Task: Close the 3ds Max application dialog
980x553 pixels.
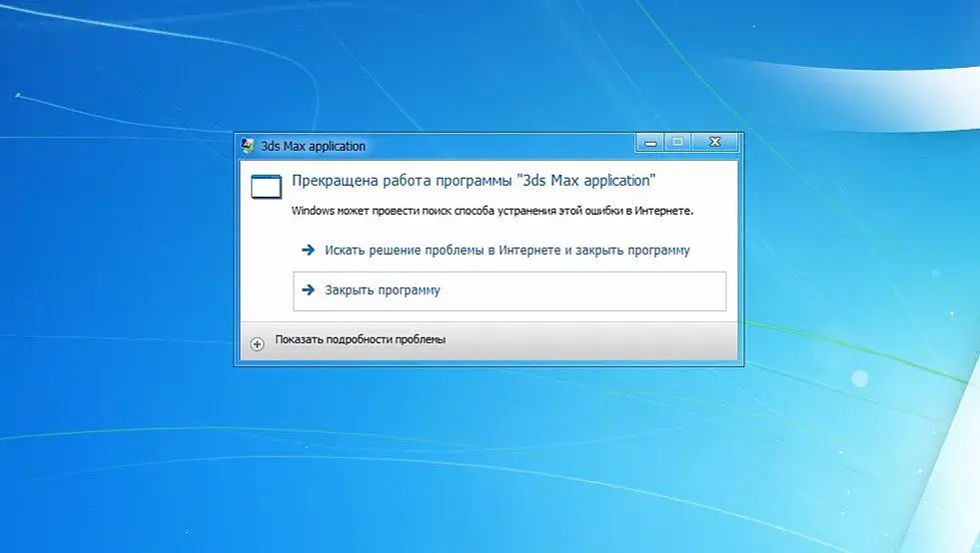Action: [715, 143]
